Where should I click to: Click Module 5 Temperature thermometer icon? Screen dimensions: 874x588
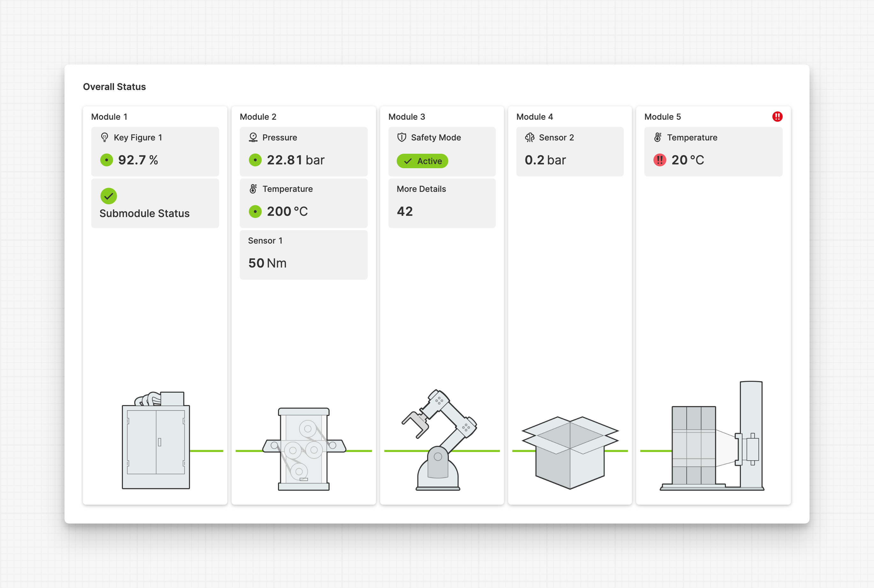coord(658,137)
